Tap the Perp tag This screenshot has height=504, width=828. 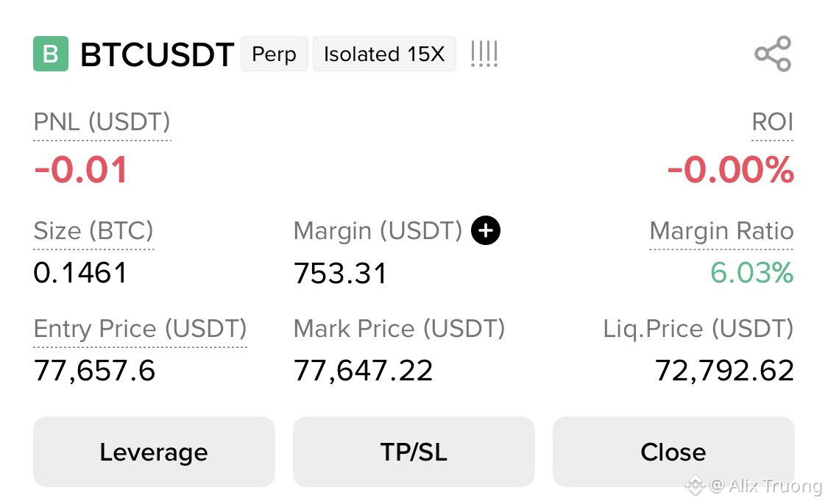(274, 54)
